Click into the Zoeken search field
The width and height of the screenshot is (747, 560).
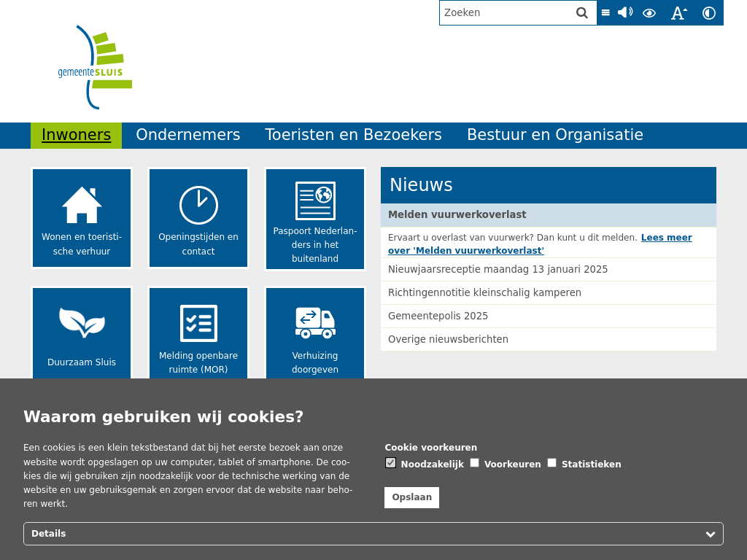pos(506,13)
